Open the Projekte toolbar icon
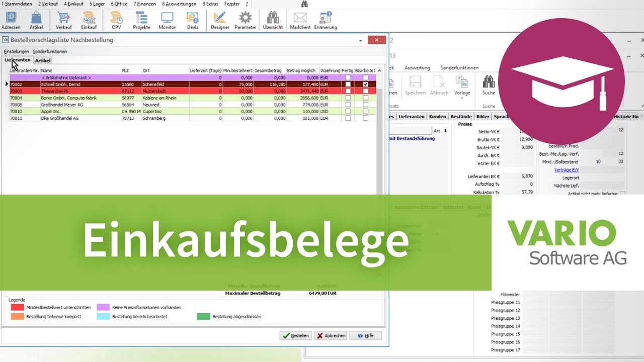 (x=142, y=18)
